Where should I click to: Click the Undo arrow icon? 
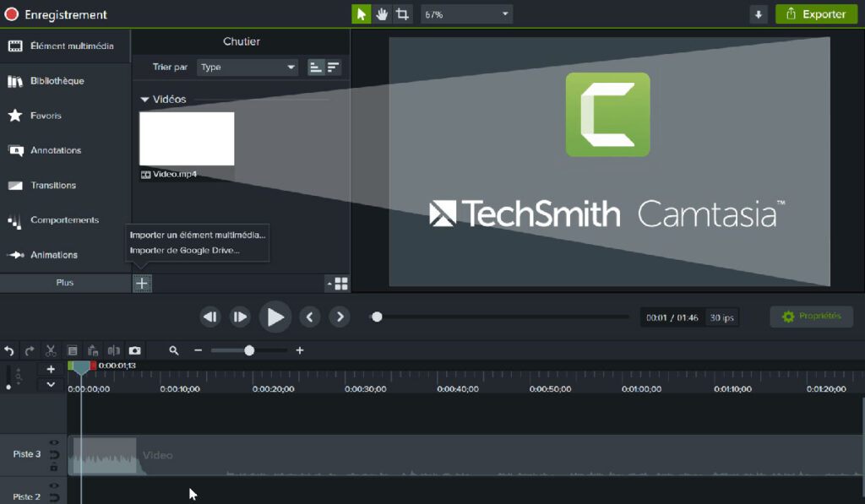(x=9, y=350)
